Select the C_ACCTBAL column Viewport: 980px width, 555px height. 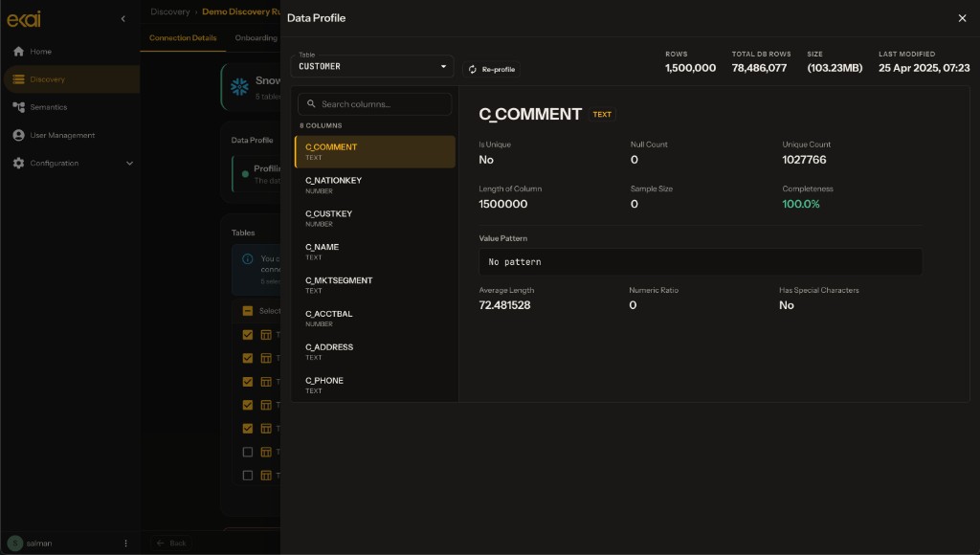pyautogui.click(x=374, y=318)
